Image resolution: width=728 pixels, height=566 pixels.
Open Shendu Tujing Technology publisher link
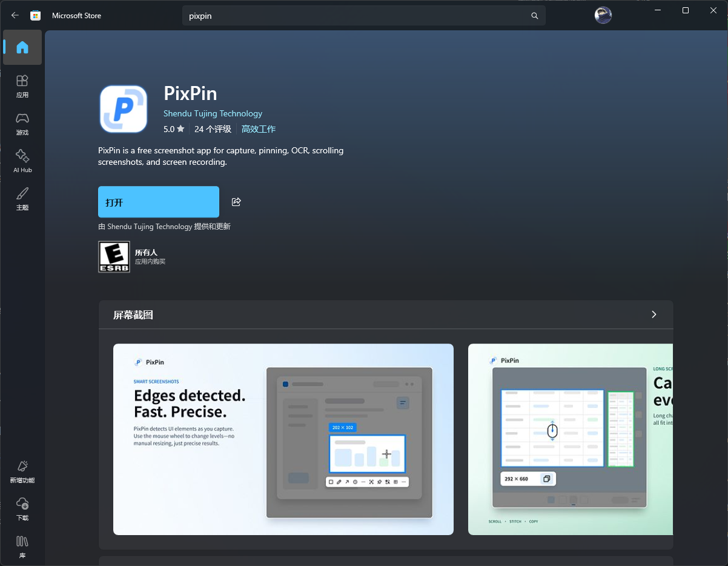pos(213,113)
